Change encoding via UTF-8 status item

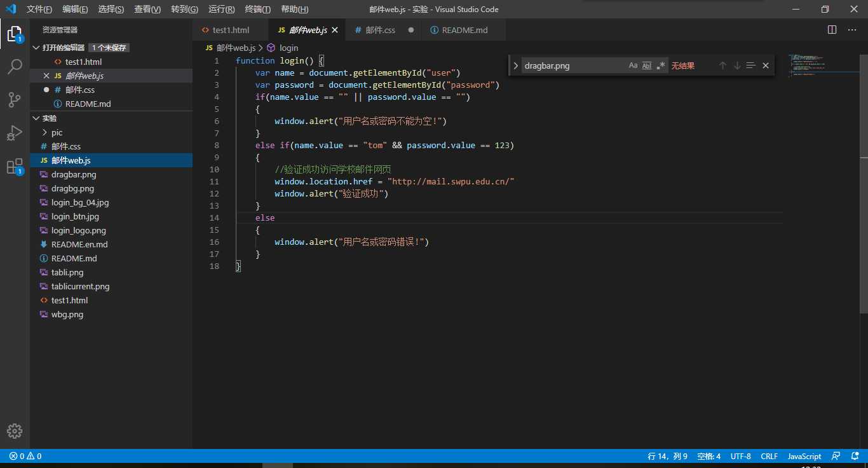click(740, 456)
